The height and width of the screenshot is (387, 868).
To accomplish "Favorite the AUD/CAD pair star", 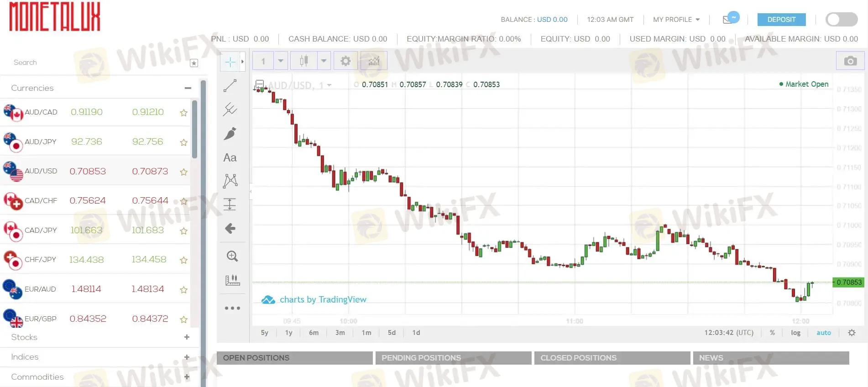I will click(x=183, y=113).
